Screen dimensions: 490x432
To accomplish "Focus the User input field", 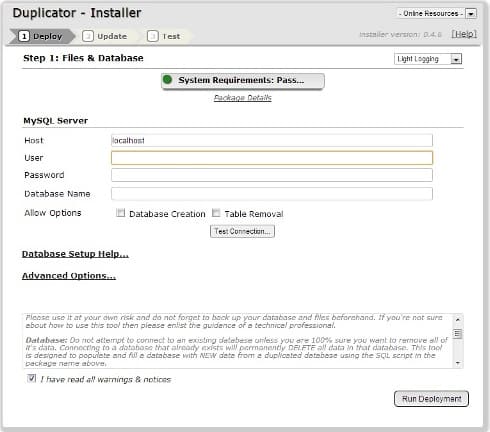I will point(272,158).
